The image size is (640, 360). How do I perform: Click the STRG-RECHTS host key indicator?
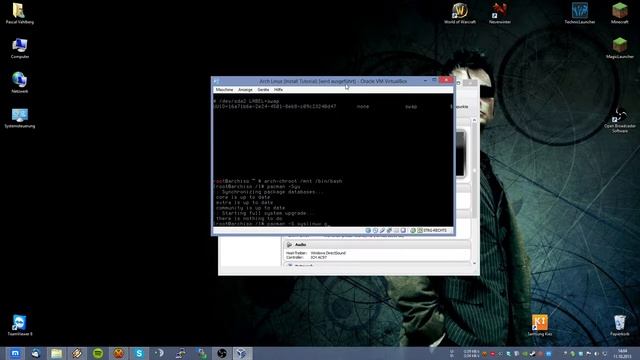tap(435, 231)
